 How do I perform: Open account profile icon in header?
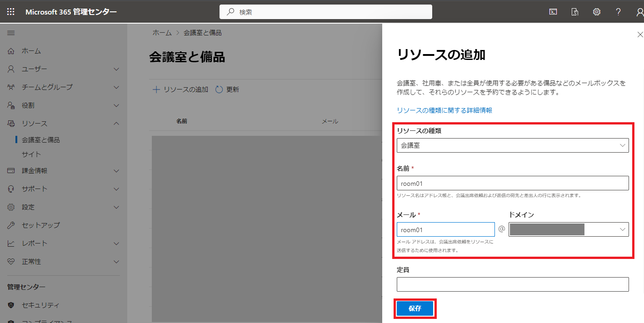pos(640,12)
